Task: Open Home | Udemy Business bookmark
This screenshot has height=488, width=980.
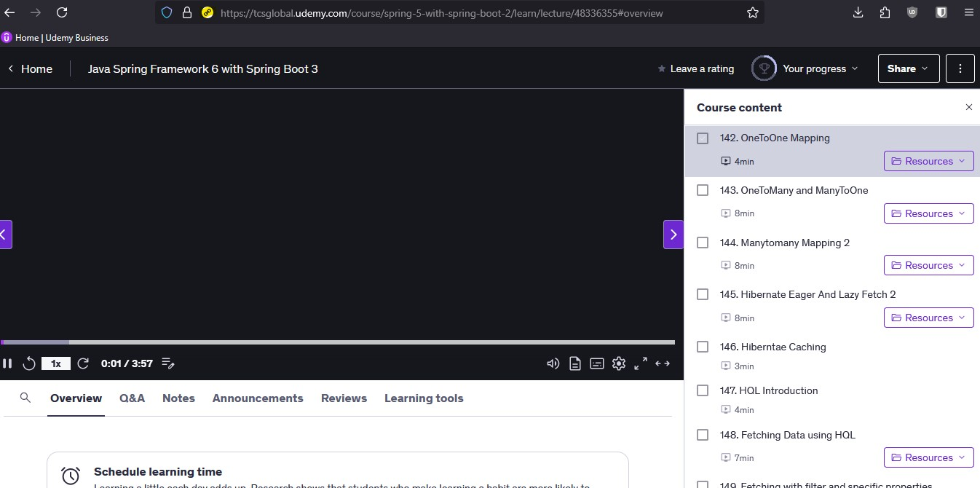Action: coord(55,38)
